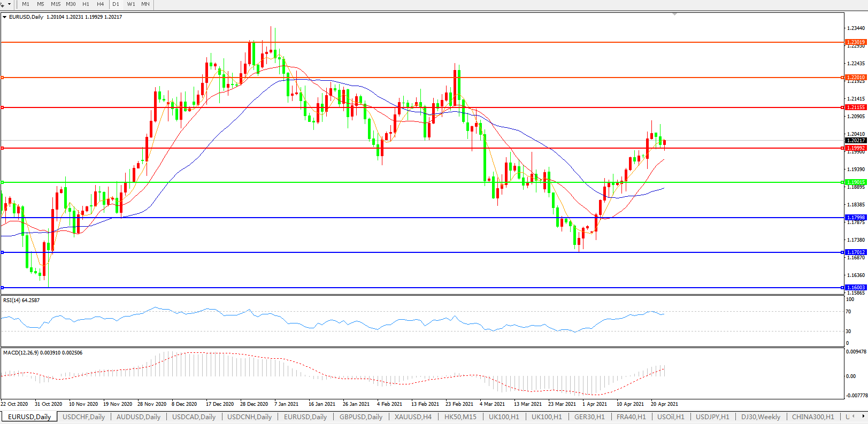Click the W1 weekly timeframe button
Image resolution: width=868 pixels, height=424 pixels.
click(x=131, y=4)
